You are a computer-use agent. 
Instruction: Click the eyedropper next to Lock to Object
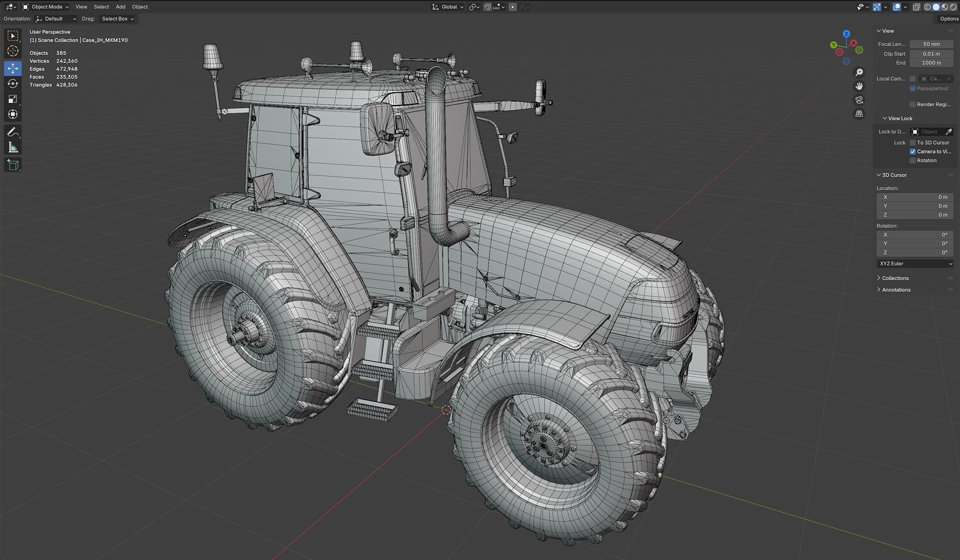(x=948, y=132)
